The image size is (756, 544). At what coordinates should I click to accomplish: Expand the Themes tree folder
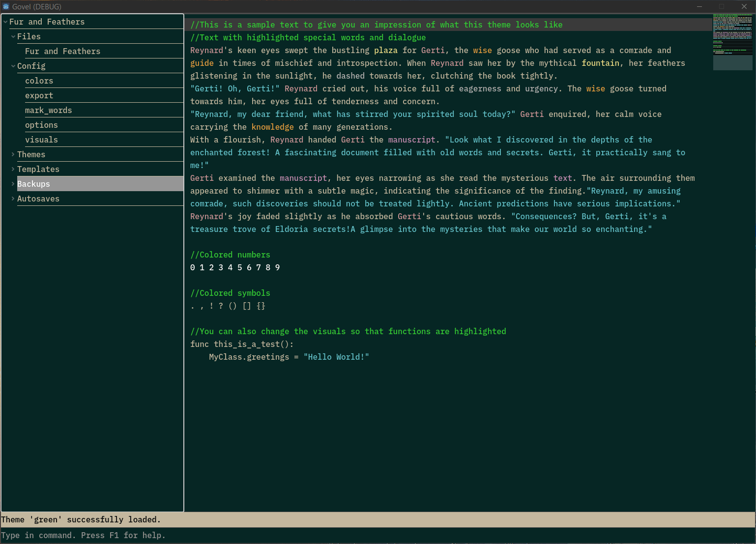[x=13, y=154]
